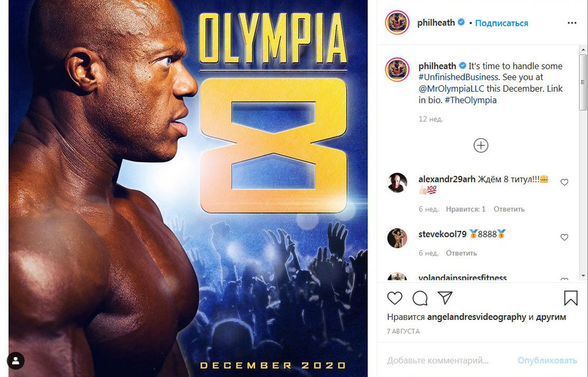The image size is (588, 377).
Task: Open post options with the three-dot icon
Action: tap(572, 23)
